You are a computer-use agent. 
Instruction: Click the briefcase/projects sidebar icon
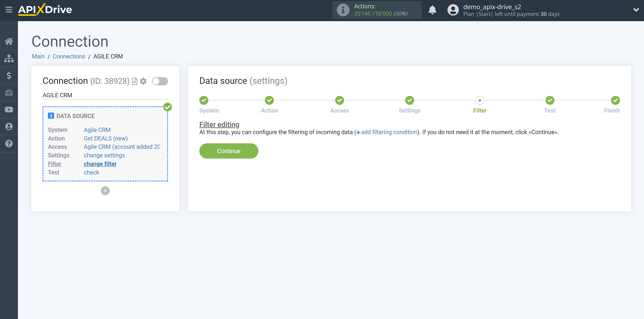9,92
